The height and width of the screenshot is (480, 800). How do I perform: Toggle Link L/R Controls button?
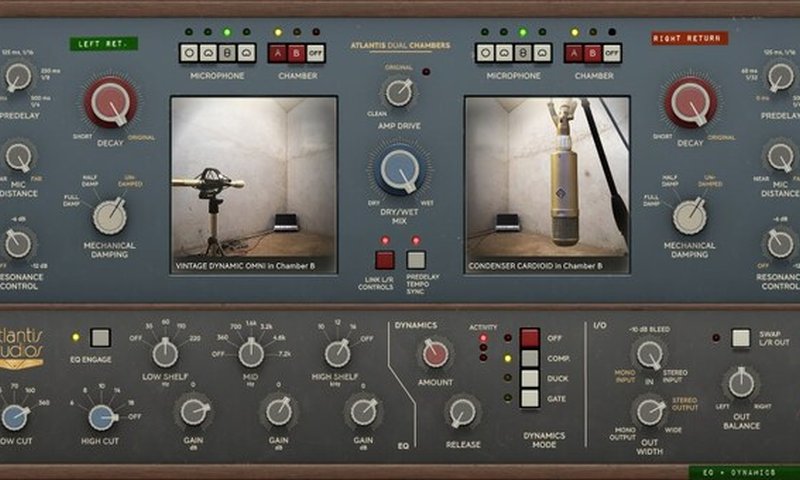pyautogui.click(x=385, y=260)
